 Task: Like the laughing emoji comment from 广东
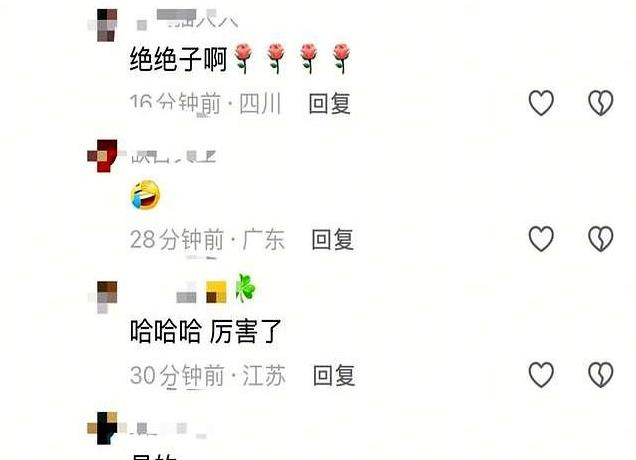click(541, 239)
